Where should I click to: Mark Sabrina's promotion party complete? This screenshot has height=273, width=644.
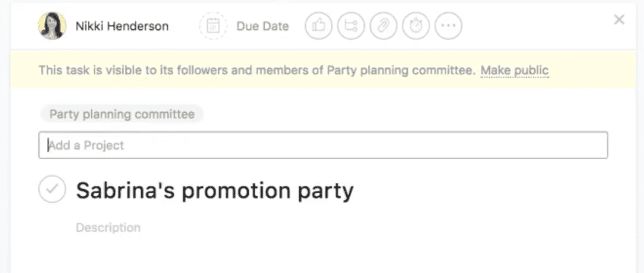pyautogui.click(x=52, y=189)
